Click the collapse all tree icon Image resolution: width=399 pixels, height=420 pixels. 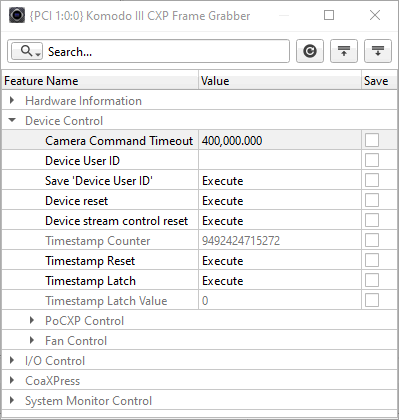click(x=344, y=51)
